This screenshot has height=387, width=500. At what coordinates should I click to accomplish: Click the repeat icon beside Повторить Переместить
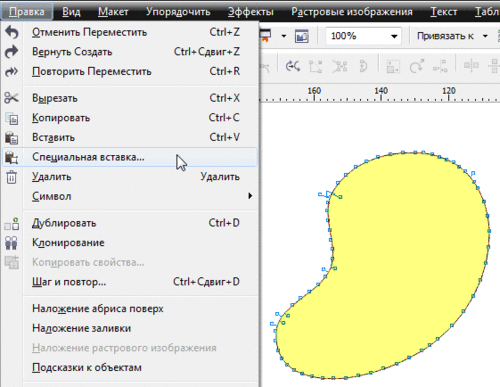12,71
